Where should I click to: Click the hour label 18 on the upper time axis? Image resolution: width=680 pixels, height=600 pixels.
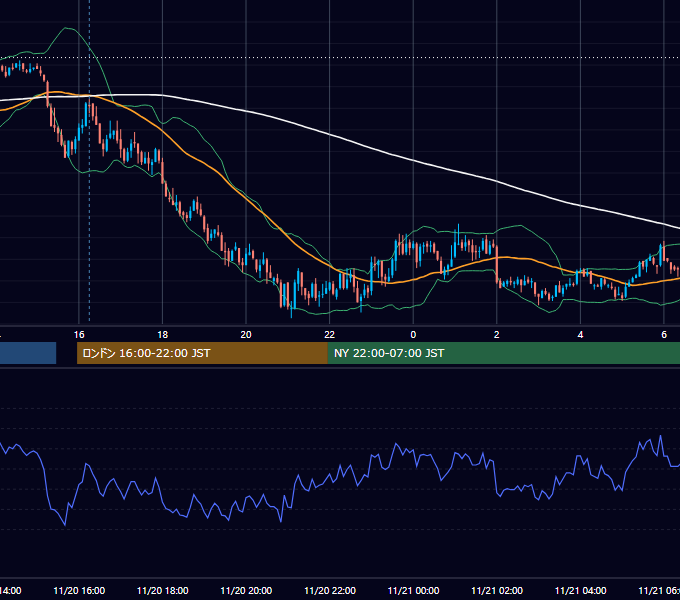[163, 335]
